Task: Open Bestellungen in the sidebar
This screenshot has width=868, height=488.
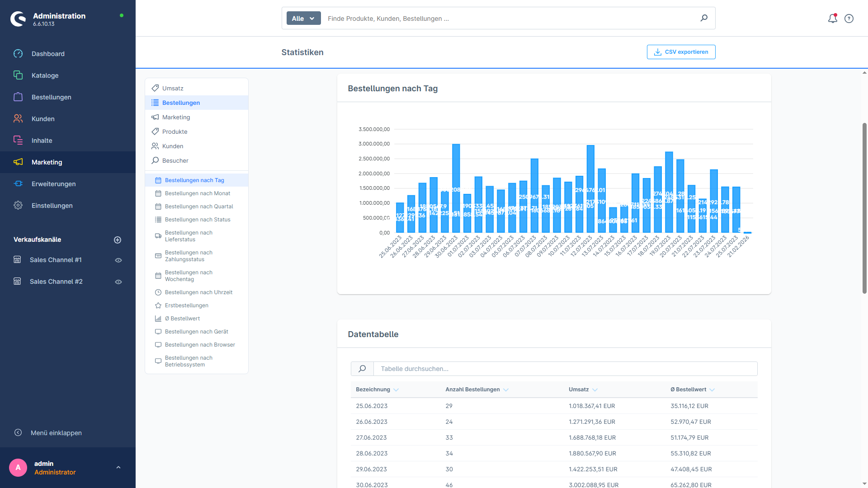Action: tap(51, 97)
